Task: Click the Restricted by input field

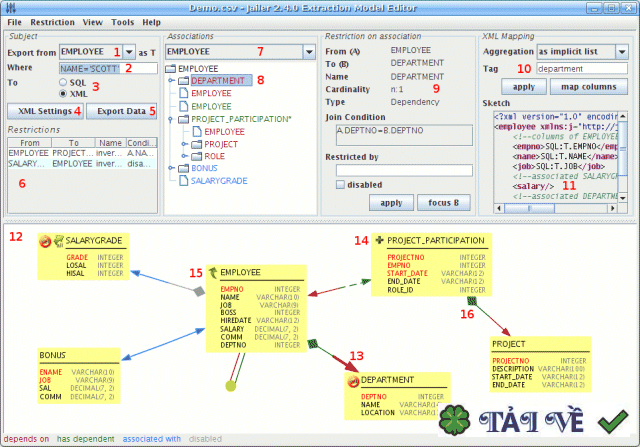Action: [x=404, y=170]
